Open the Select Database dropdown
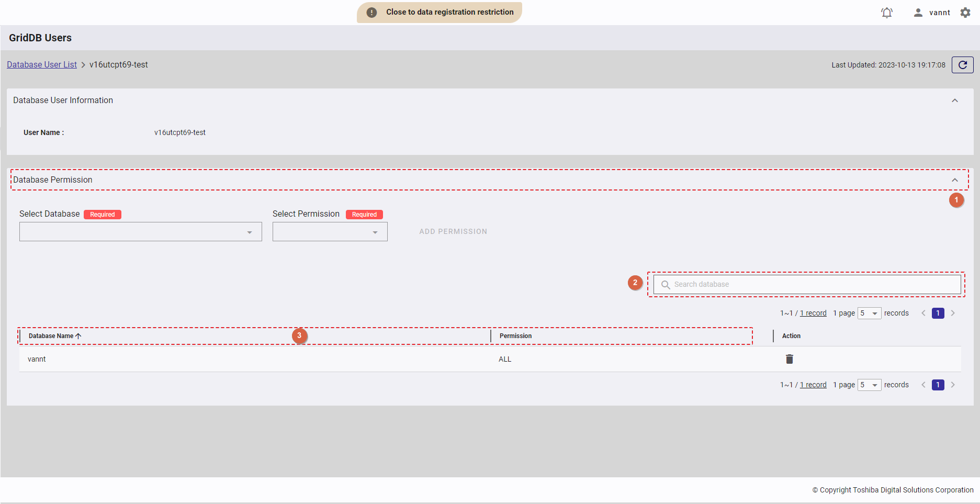Screen dimensions: 980x504 tap(140, 232)
